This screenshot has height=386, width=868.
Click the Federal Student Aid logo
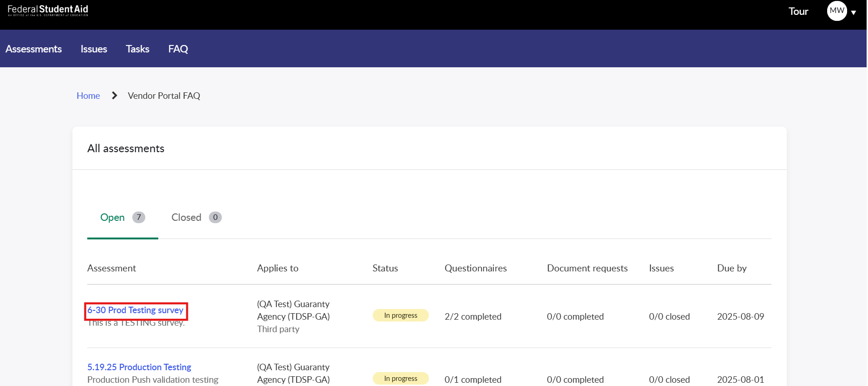[x=48, y=11]
